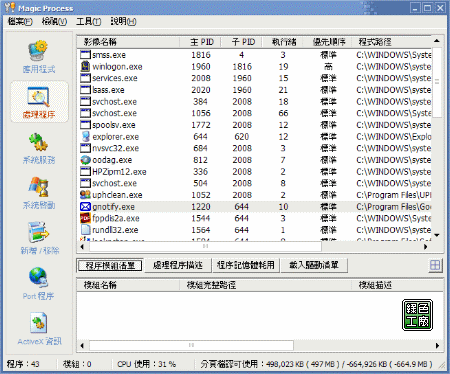Click the lsass.exe window icon
The image size is (450, 374).
(x=85, y=90)
